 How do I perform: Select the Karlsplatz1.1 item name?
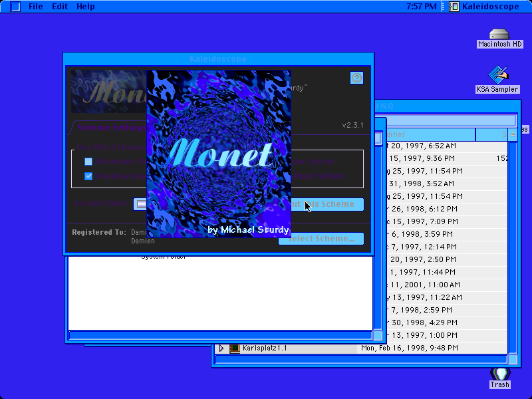point(265,348)
